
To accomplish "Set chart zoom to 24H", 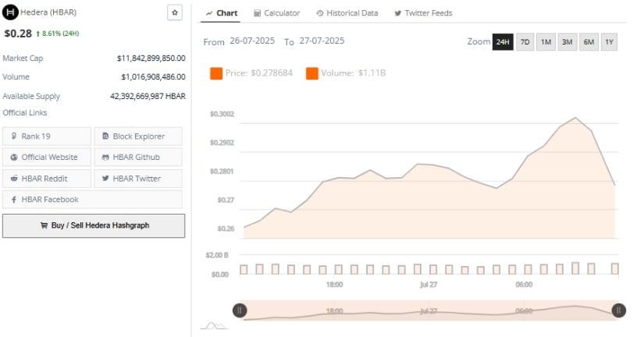I will pyautogui.click(x=503, y=42).
